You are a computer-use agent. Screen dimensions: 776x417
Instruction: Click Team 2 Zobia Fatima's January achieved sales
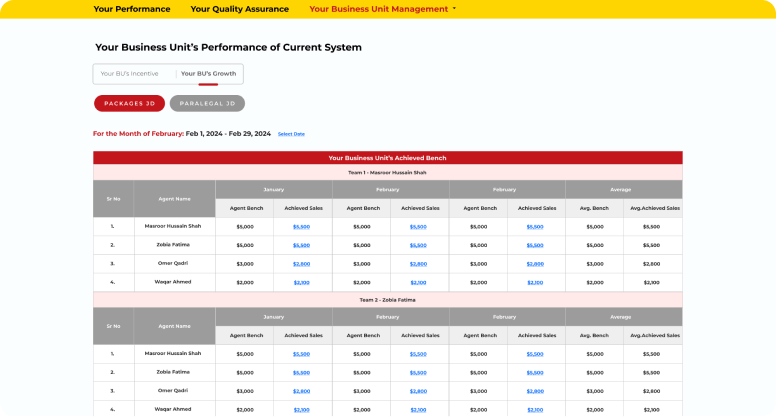302,373
